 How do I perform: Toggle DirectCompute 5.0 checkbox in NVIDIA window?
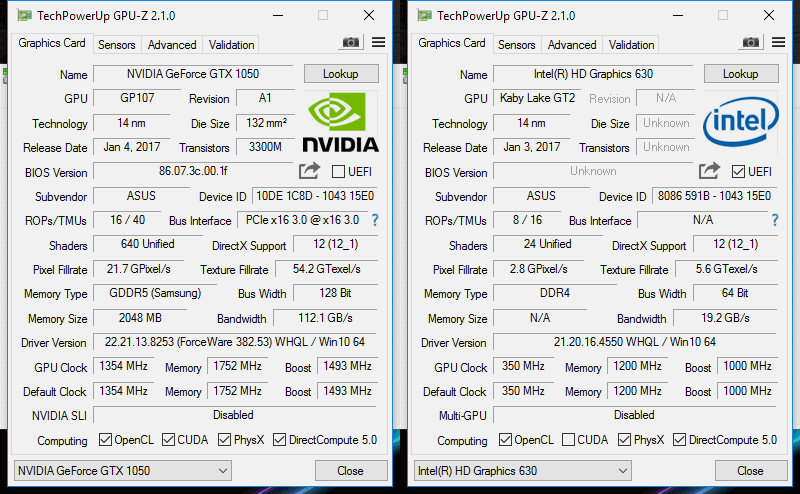(x=280, y=439)
